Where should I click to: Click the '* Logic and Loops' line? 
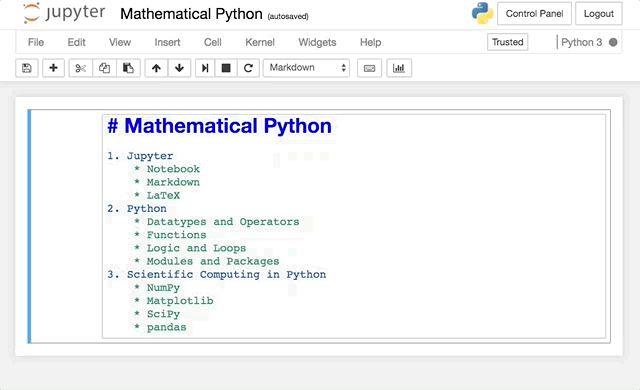click(190, 248)
